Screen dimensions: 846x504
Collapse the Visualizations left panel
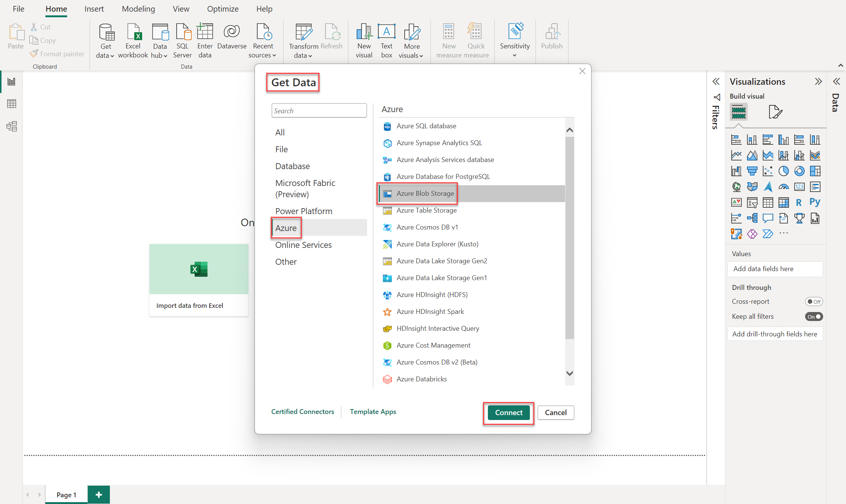tap(818, 81)
